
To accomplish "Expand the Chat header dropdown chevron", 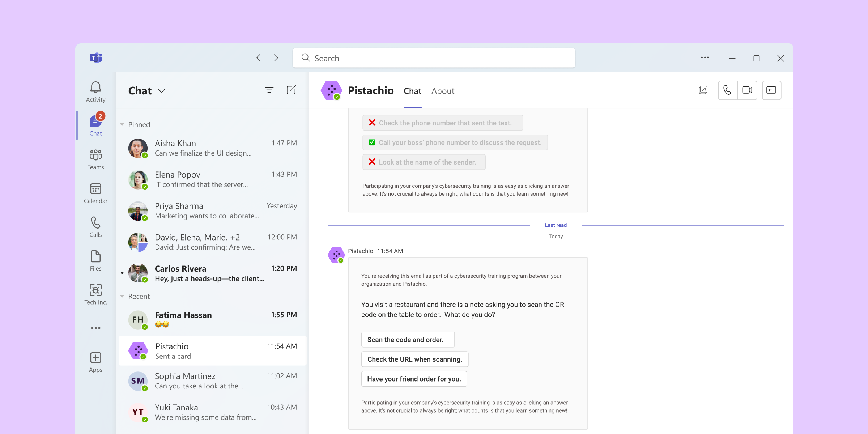I will pyautogui.click(x=162, y=91).
